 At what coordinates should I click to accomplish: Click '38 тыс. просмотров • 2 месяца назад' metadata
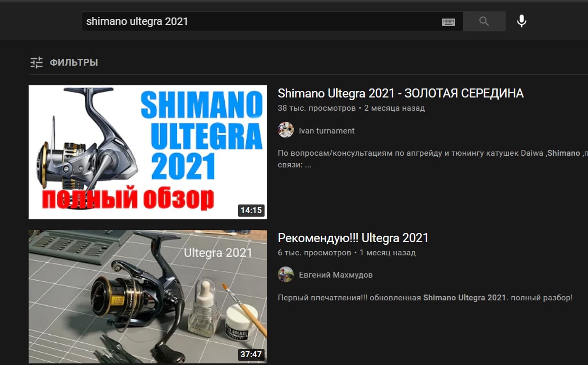(352, 108)
